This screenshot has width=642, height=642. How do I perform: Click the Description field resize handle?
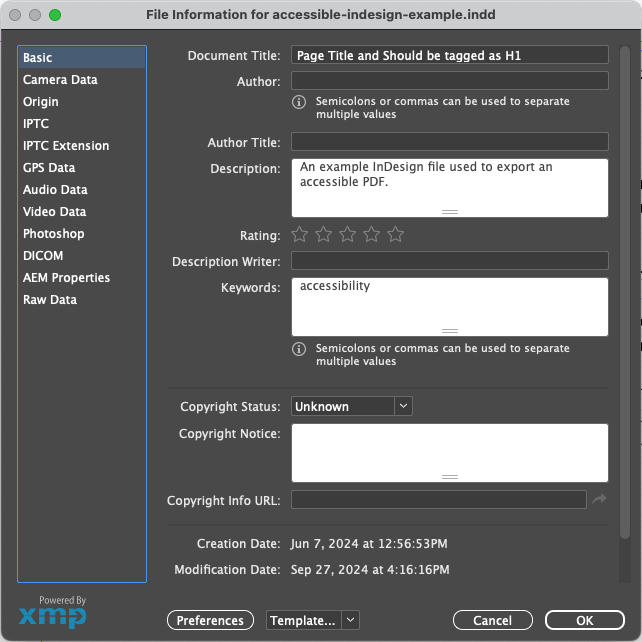(450, 212)
